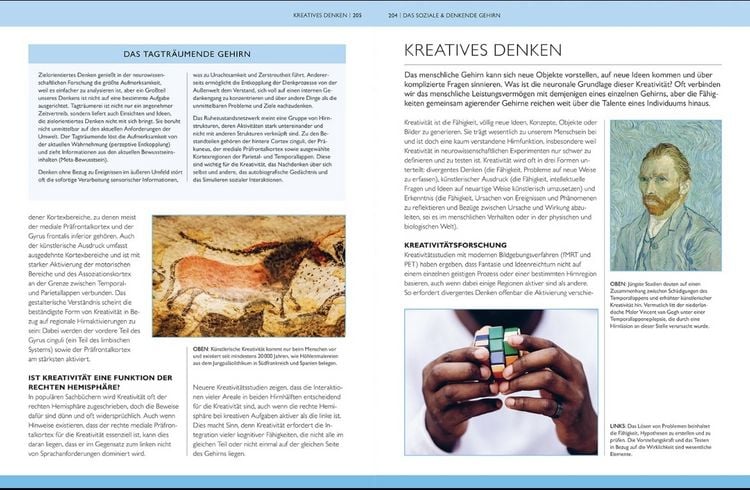Click the paragraph starting 'Kreativitätsstudien mit modernen'
Screen dimensions: 750x490
[x=500, y=274]
